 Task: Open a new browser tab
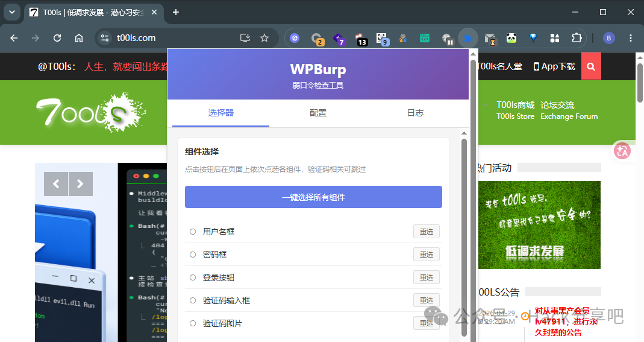click(176, 12)
